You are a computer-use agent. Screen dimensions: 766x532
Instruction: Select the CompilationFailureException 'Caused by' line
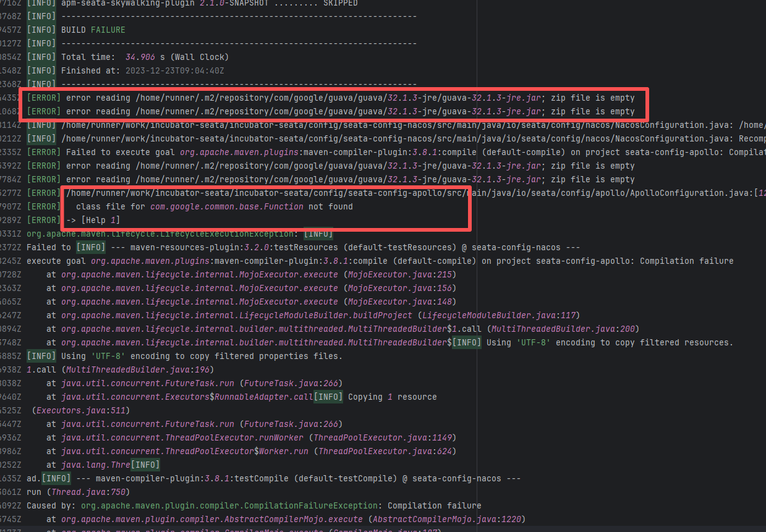tap(253, 505)
